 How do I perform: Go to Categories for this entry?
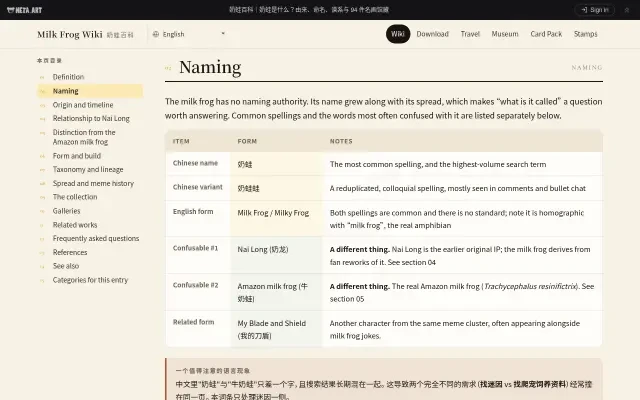click(x=90, y=280)
